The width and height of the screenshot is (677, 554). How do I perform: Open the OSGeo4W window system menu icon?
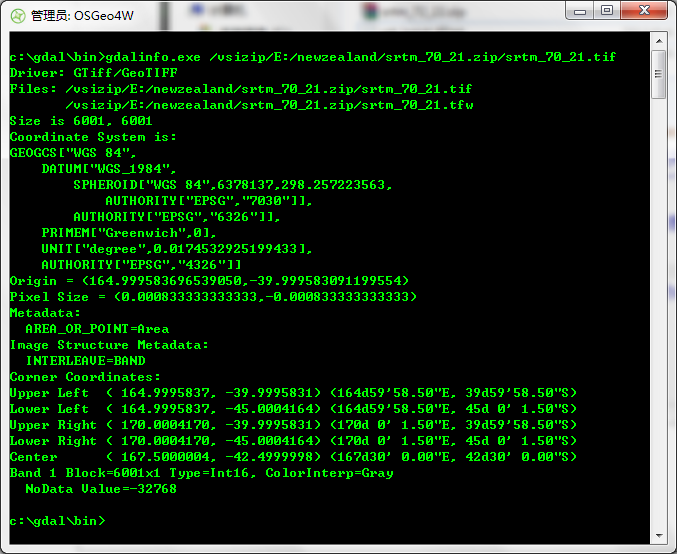(x=18, y=16)
